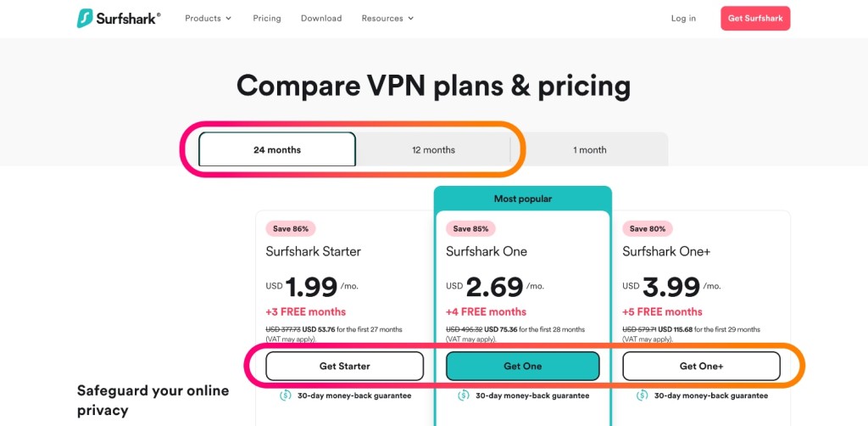This screenshot has width=868, height=426.
Task: Expand the Products dropdown menu
Action: tap(209, 19)
